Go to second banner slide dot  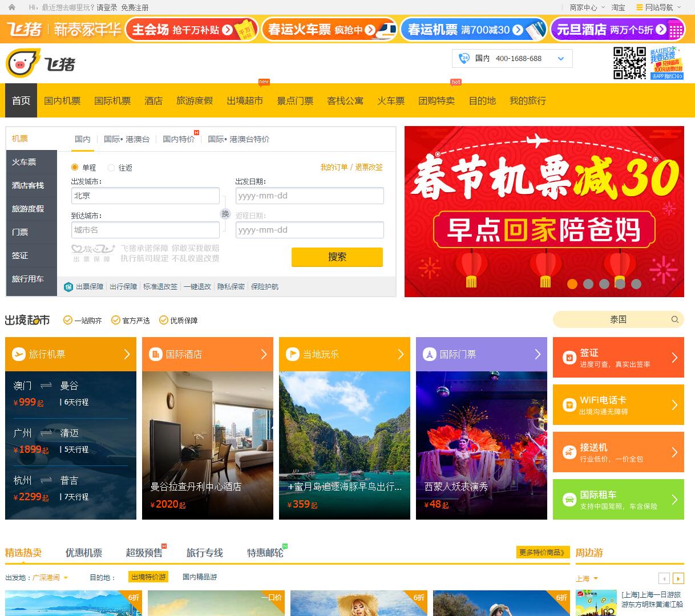coord(588,283)
